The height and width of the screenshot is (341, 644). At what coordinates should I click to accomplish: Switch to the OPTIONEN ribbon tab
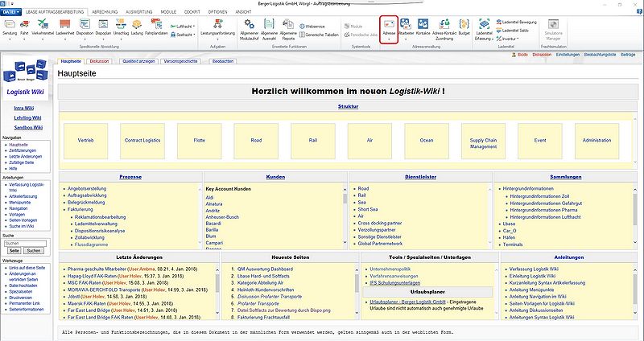coord(217,12)
